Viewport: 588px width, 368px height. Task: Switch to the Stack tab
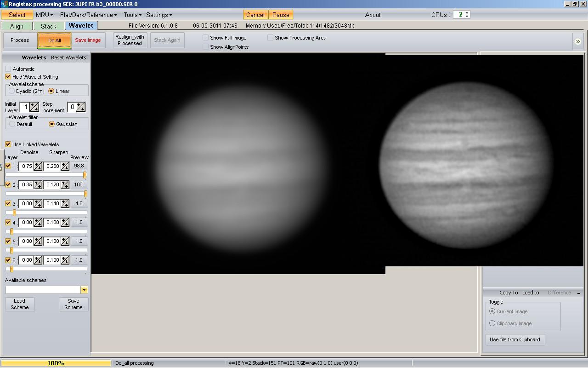coord(49,26)
